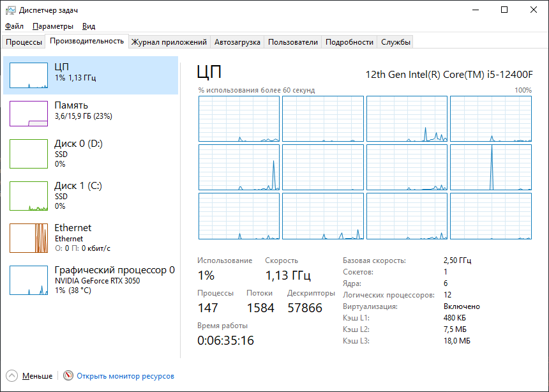Maximize the Диспетчер задач window
Viewport: 549px width, 392px height.
504,10
